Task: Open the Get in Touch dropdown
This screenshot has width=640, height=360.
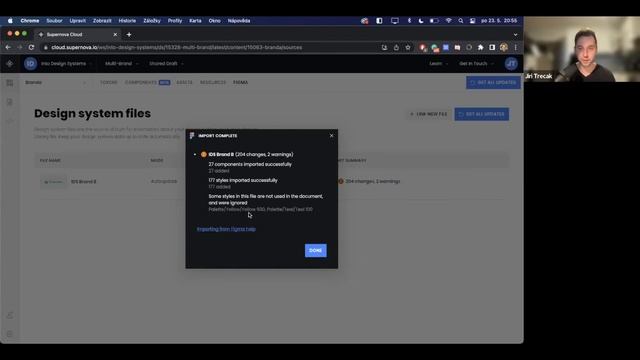Action: tap(476, 64)
